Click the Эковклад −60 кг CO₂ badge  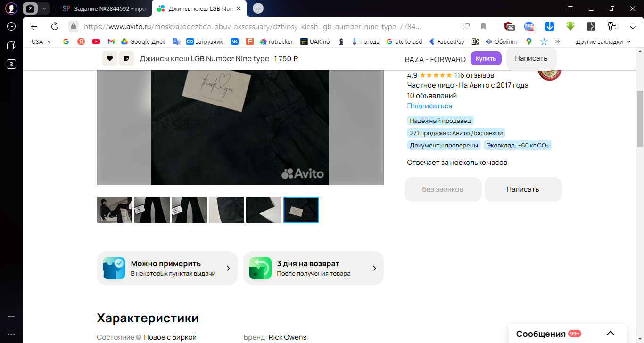pos(518,146)
